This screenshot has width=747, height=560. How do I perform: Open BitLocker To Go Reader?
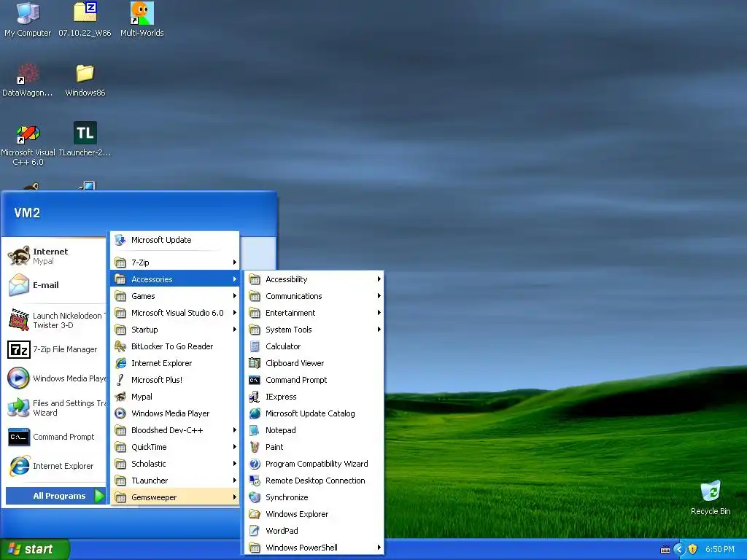175,346
